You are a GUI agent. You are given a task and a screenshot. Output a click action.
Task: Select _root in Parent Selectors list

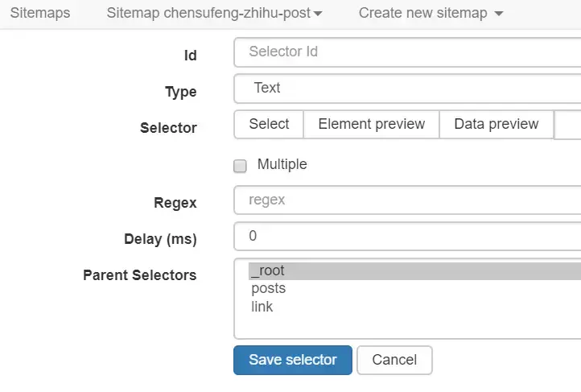[x=267, y=271]
